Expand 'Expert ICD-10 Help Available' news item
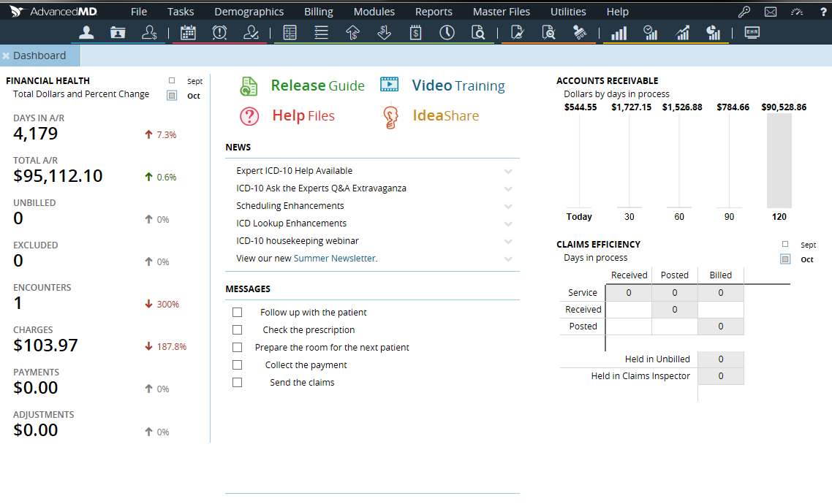832x504 pixels. 508,171
